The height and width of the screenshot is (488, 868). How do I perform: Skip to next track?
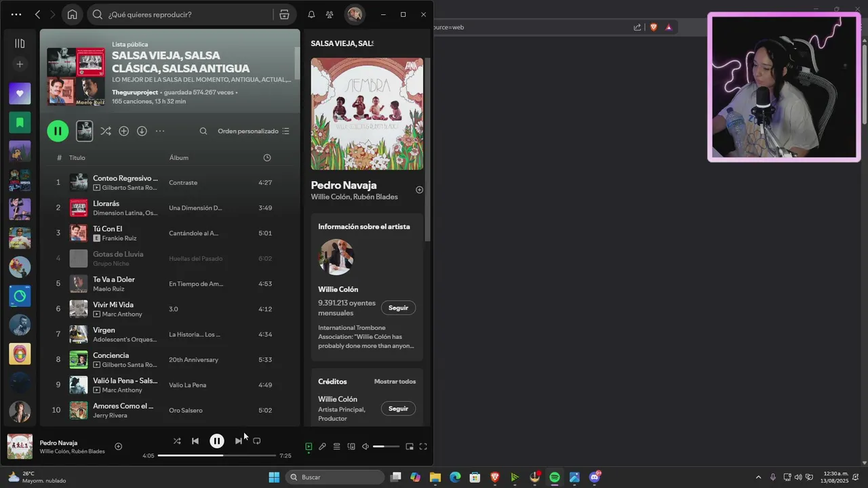[238, 441]
